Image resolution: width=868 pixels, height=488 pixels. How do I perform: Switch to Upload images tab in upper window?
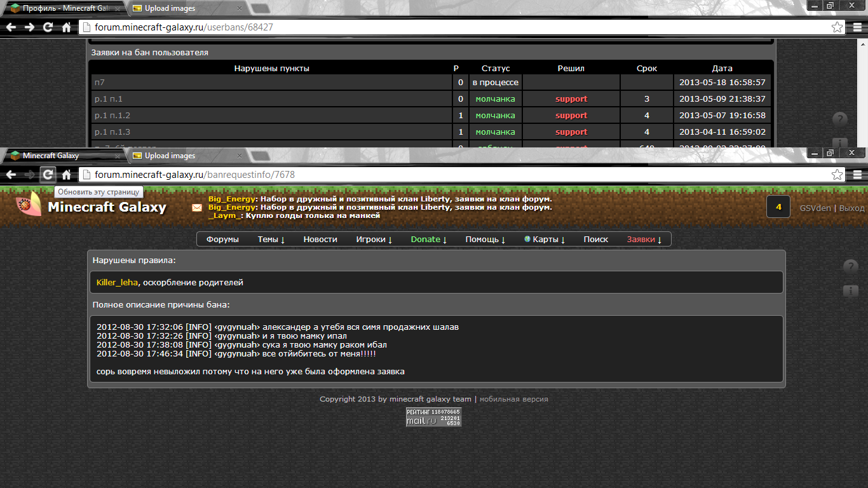click(x=185, y=9)
